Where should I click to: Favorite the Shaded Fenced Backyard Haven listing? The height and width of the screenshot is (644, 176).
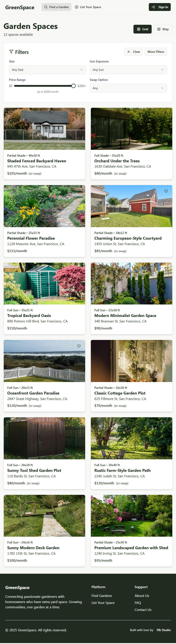(79, 114)
